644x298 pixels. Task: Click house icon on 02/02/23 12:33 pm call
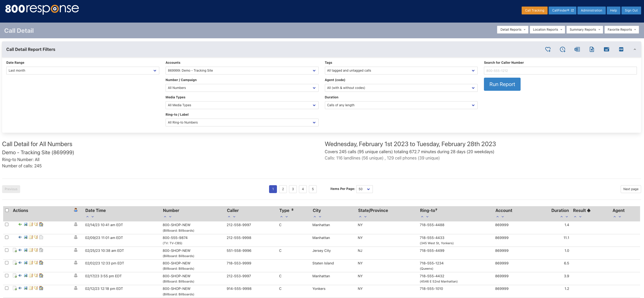pyautogui.click(x=41, y=263)
